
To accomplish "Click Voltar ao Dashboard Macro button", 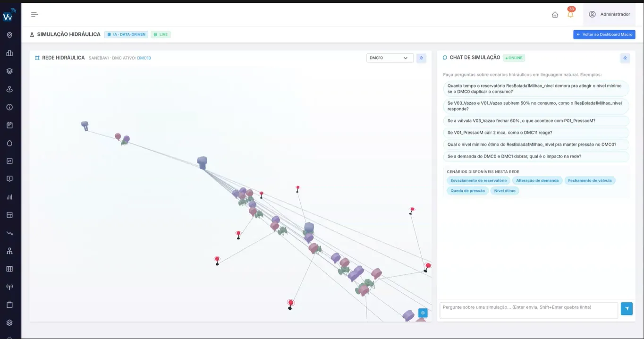I will click(604, 34).
